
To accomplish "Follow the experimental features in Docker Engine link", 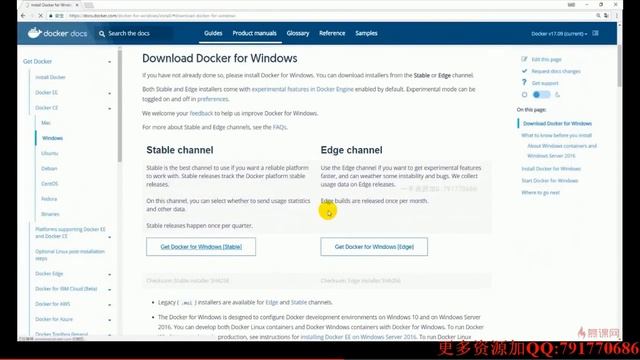I will tap(302, 89).
